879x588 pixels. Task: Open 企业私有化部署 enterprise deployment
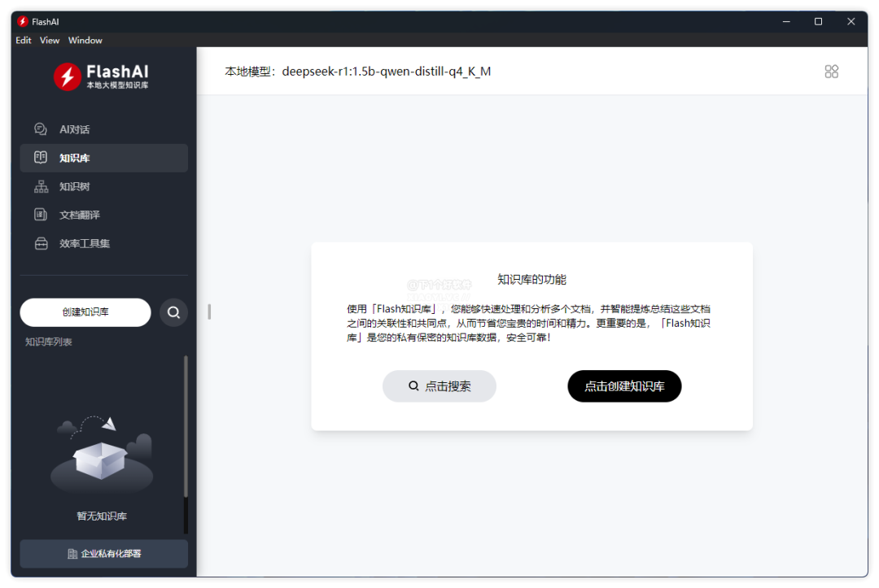click(103, 554)
